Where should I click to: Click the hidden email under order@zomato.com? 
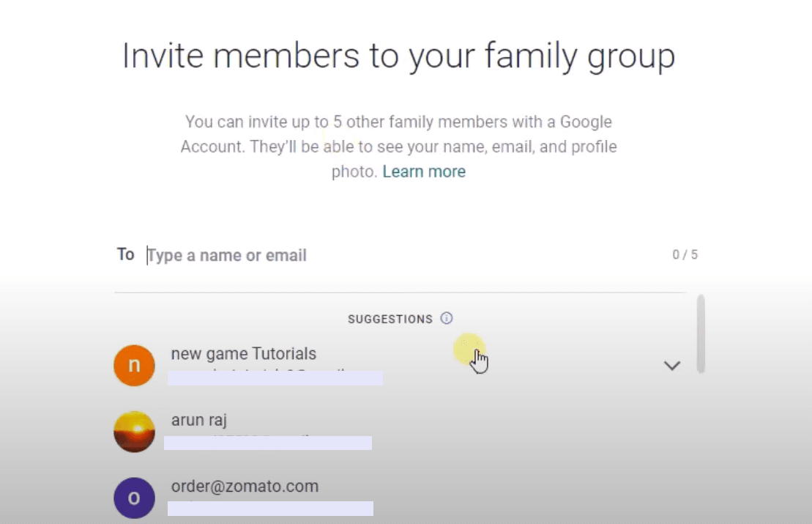pos(270,509)
